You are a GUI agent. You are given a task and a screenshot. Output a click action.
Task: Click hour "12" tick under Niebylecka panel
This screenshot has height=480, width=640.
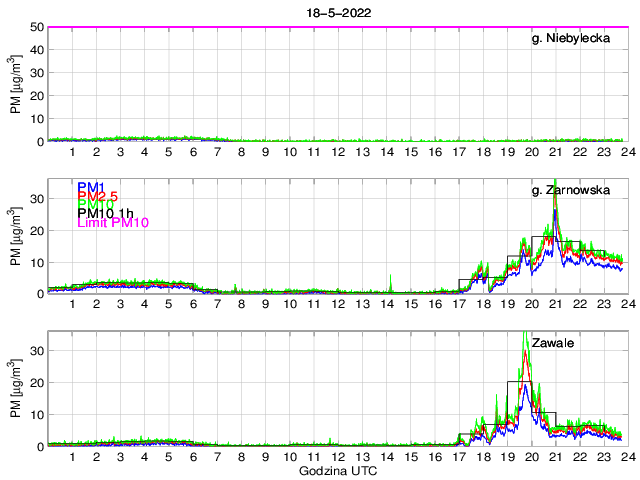[x=338, y=152]
